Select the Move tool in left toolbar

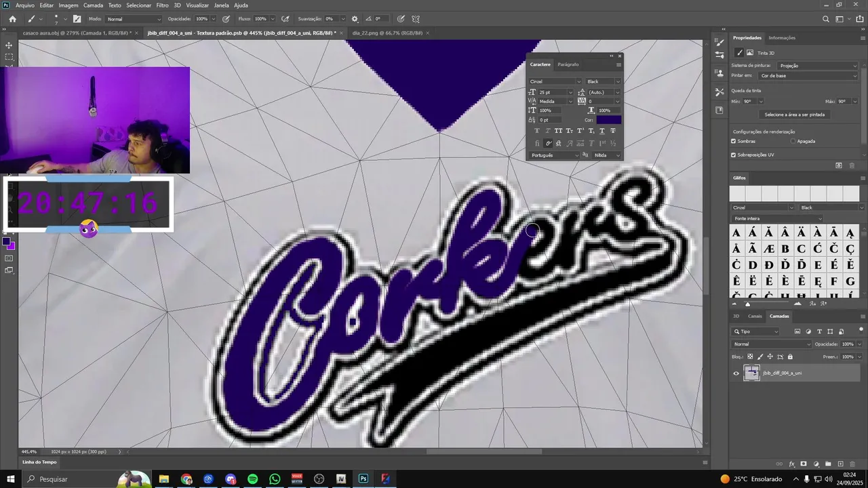coord(9,45)
